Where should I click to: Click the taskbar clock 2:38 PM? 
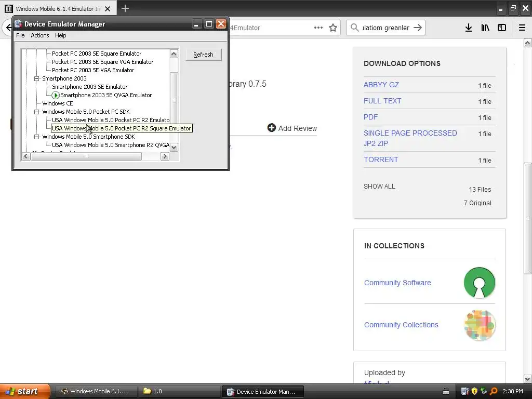click(512, 391)
